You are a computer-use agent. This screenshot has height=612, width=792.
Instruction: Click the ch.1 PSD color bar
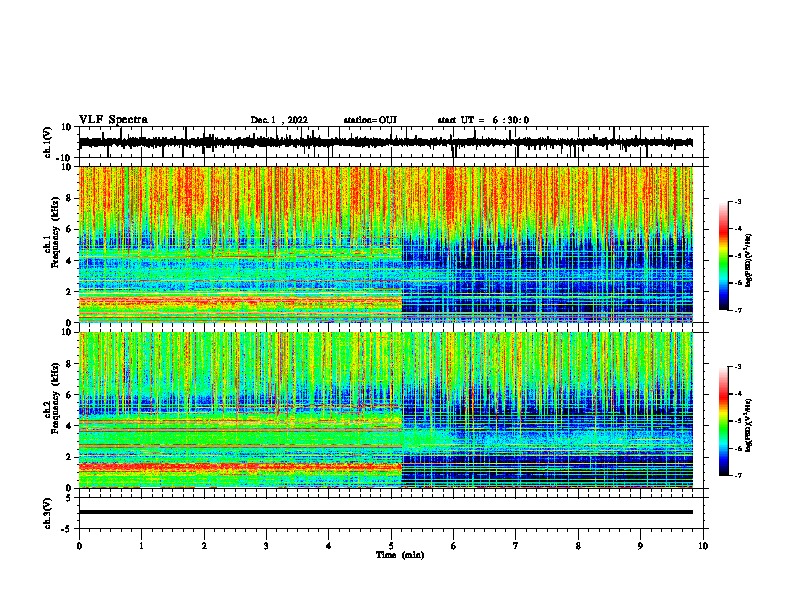(724, 256)
